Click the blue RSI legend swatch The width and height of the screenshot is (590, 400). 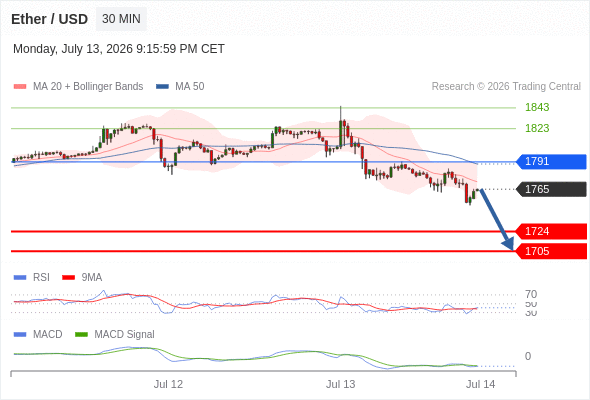tap(20, 278)
